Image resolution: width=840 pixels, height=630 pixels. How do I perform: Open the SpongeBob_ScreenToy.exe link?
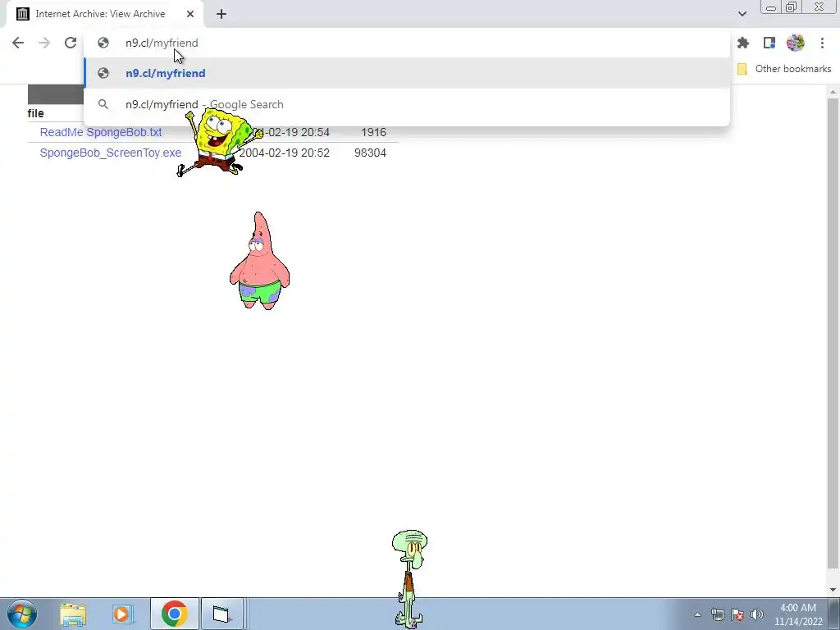[111, 153]
